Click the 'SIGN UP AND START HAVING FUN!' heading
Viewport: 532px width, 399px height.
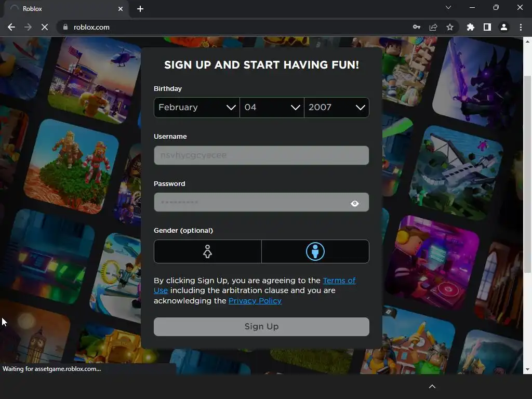261,65
